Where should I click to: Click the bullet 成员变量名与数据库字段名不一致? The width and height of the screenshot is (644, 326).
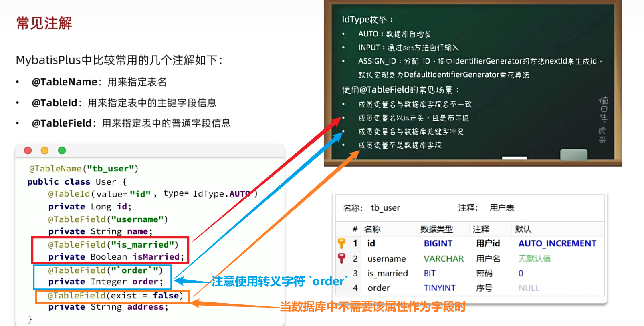coord(415,104)
